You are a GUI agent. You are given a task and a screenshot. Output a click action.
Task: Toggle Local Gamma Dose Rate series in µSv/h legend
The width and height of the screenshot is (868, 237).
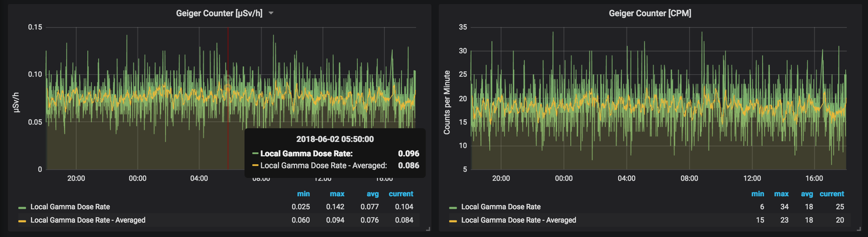pos(70,207)
